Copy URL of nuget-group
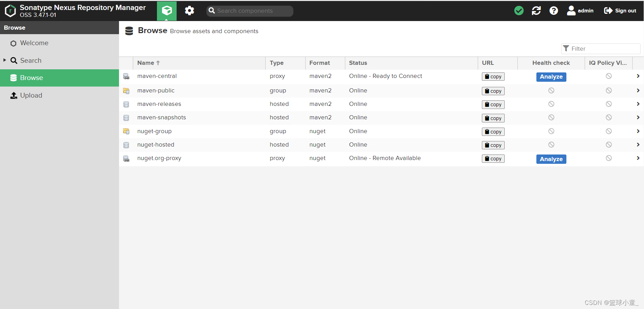644x309 pixels. [x=493, y=132]
